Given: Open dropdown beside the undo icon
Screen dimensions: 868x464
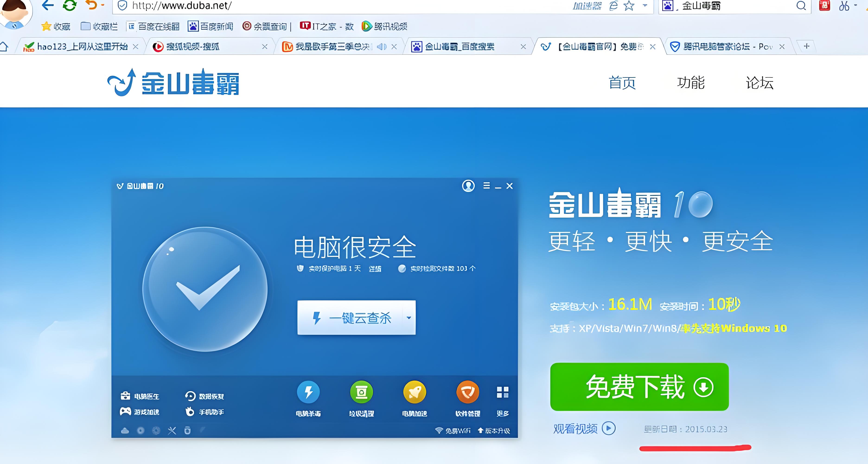Looking at the screenshot, I should pos(103,5).
